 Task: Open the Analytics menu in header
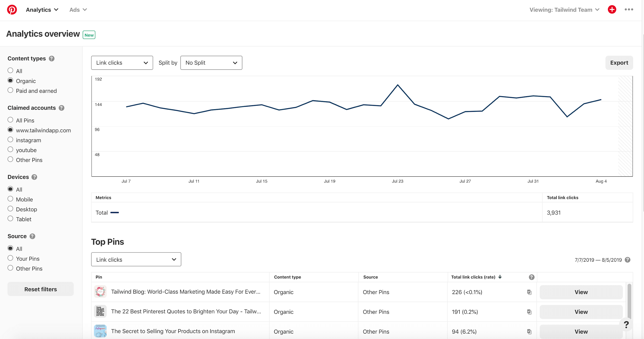pyautogui.click(x=42, y=10)
